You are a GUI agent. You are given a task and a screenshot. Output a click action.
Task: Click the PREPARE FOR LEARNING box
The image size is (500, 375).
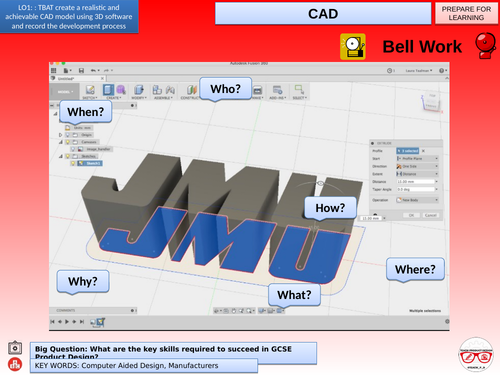coord(466,13)
